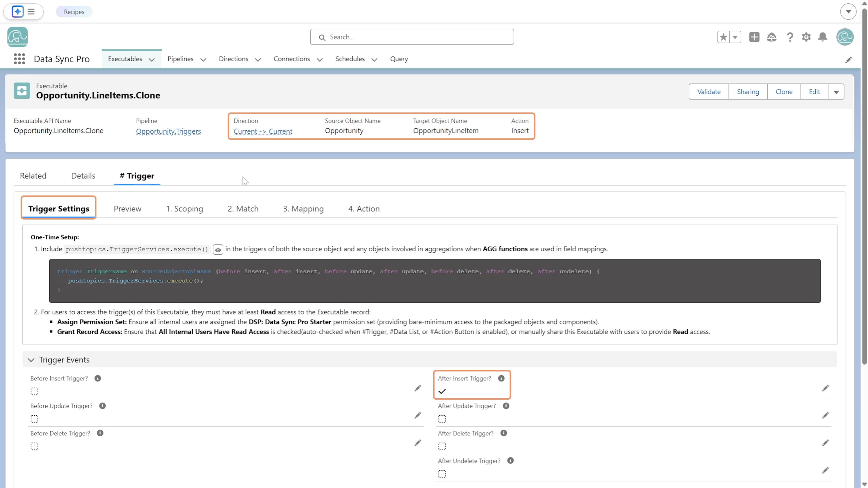Collapse the Trigger Events section
Screen dimensions: 868x488
[x=31, y=360]
